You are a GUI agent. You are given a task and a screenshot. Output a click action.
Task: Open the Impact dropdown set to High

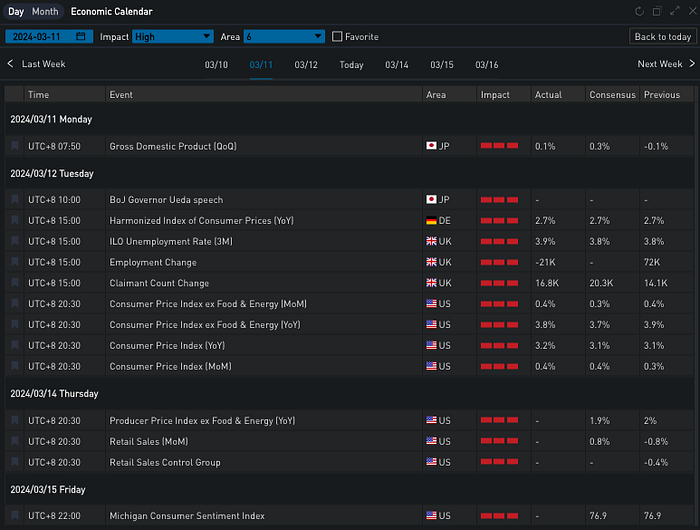click(172, 37)
